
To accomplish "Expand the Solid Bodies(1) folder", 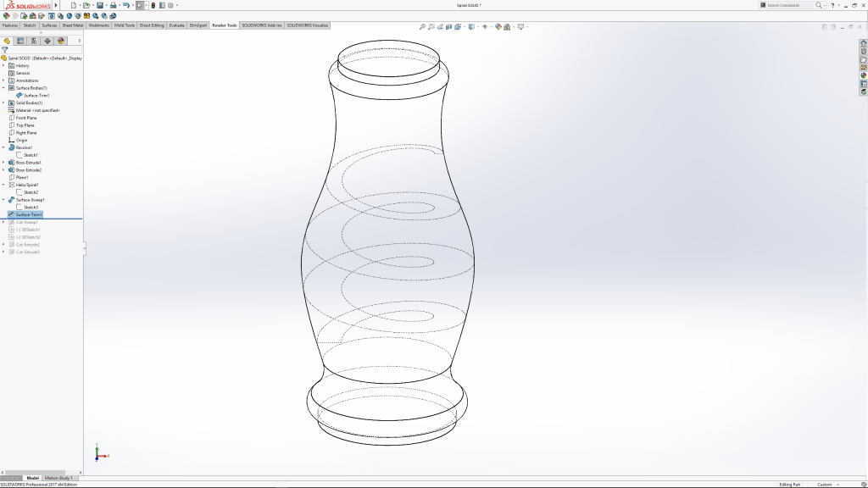I will (x=3, y=103).
